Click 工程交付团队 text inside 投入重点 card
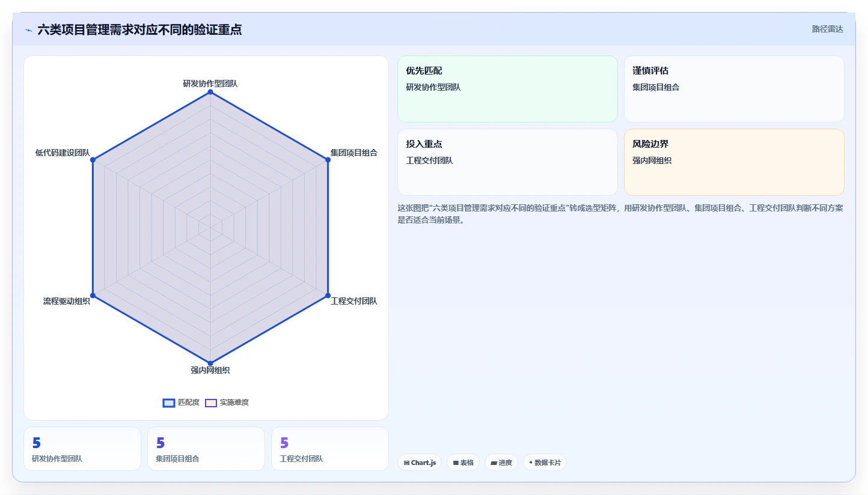Viewport: 868px width, 495px height. [x=430, y=160]
